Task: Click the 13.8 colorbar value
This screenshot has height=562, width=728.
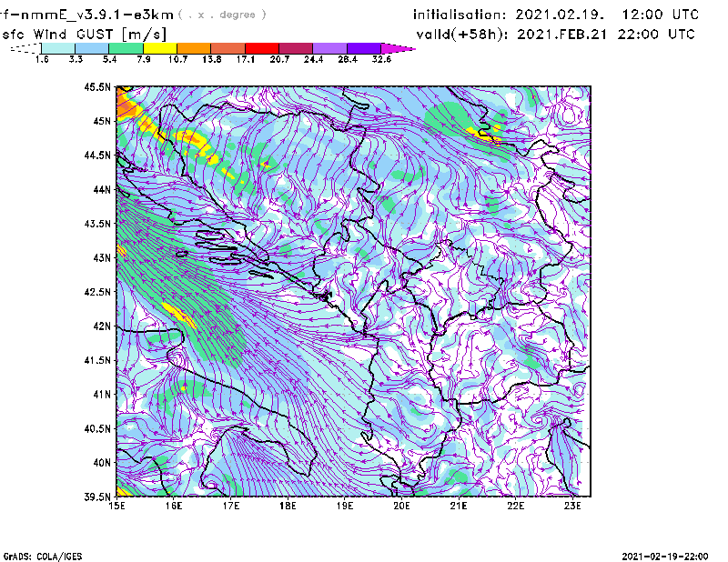Action: 212,59
